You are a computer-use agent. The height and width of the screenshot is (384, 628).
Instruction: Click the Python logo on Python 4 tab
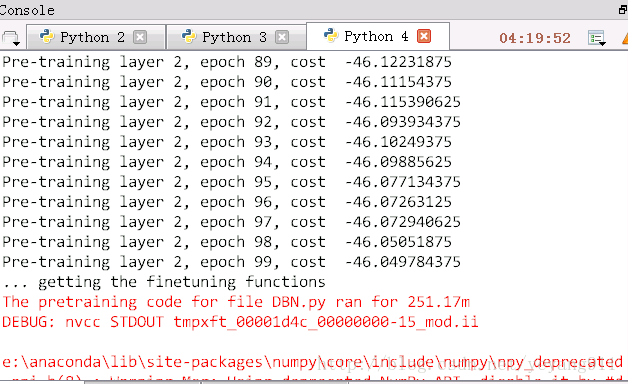tap(331, 36)
